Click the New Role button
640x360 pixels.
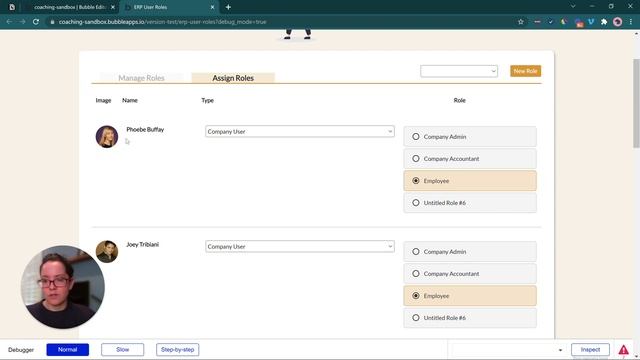525,71
